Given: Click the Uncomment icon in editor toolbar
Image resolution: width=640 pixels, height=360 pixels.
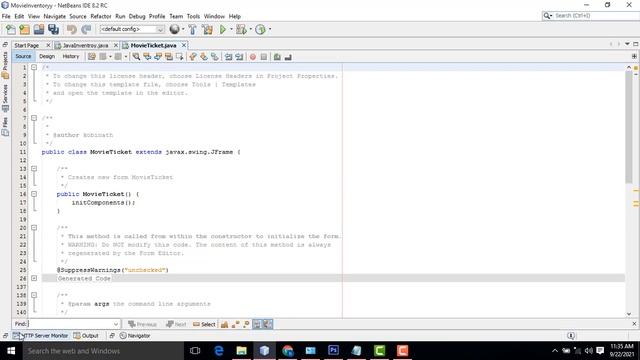Looking at the screenshot, I should (288, 57).
